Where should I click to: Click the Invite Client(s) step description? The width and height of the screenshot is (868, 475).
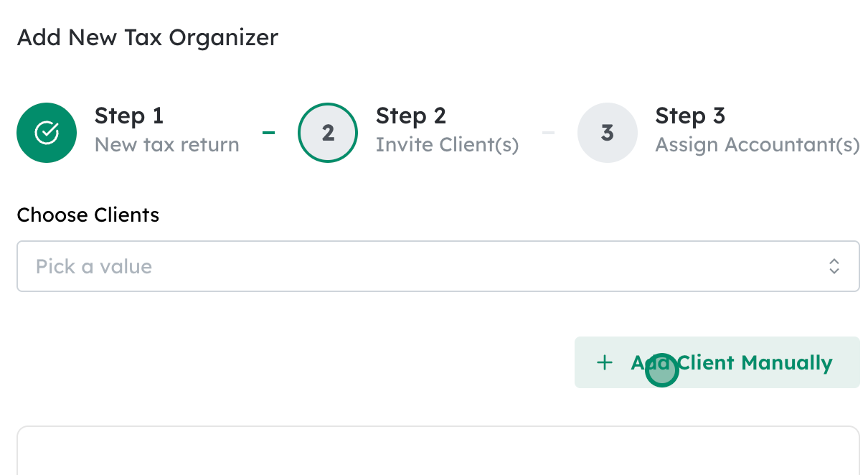[447, 145]
